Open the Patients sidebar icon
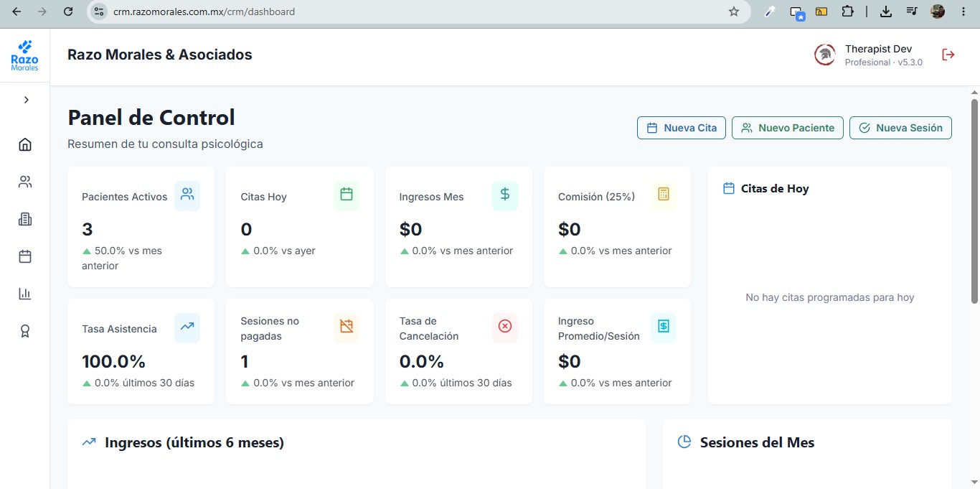Image resolution: width=980 pixels, height=489 pixels. point(25,182)
